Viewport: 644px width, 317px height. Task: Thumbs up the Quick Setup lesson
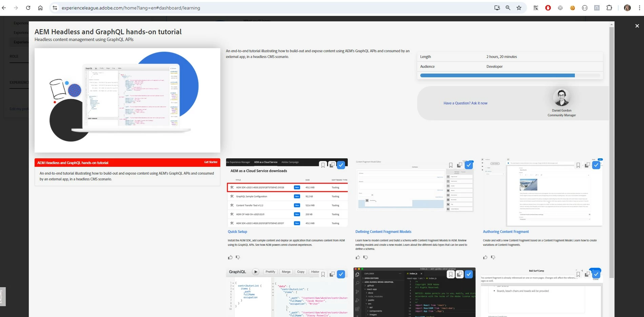230,257
